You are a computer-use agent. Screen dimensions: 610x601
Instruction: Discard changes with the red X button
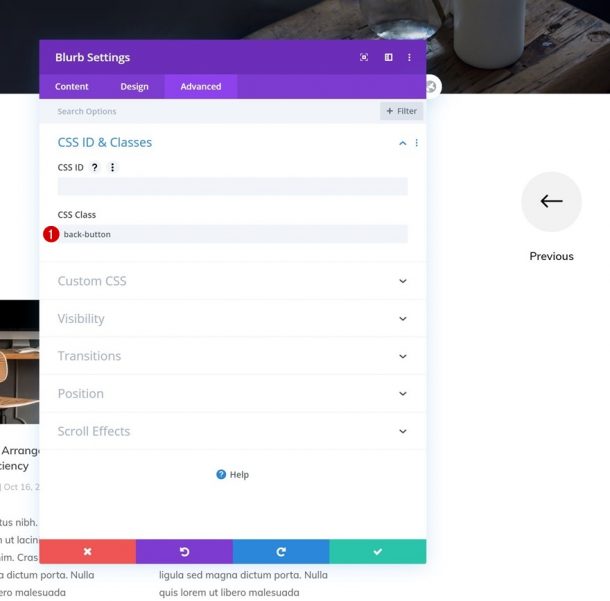click(88, 551)
